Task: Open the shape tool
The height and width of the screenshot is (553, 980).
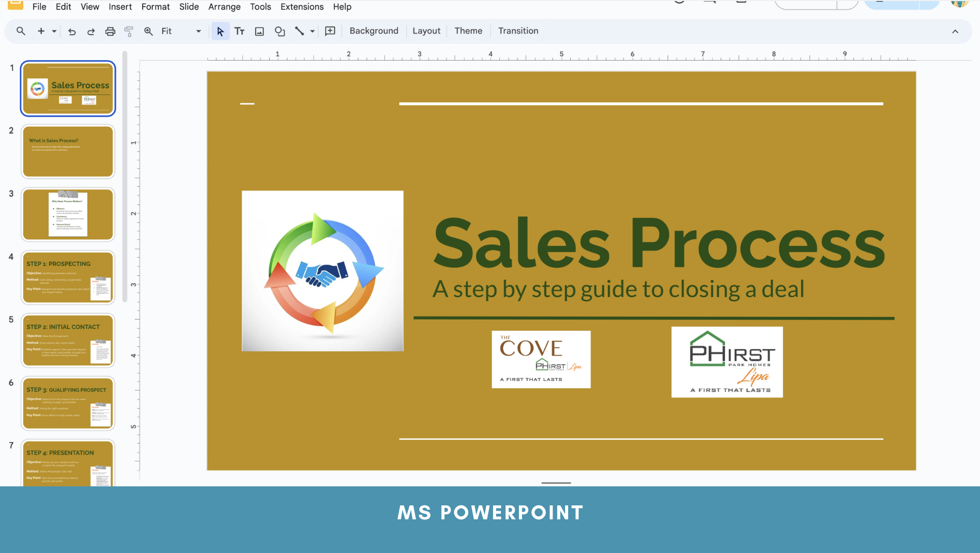Action: 280,31
